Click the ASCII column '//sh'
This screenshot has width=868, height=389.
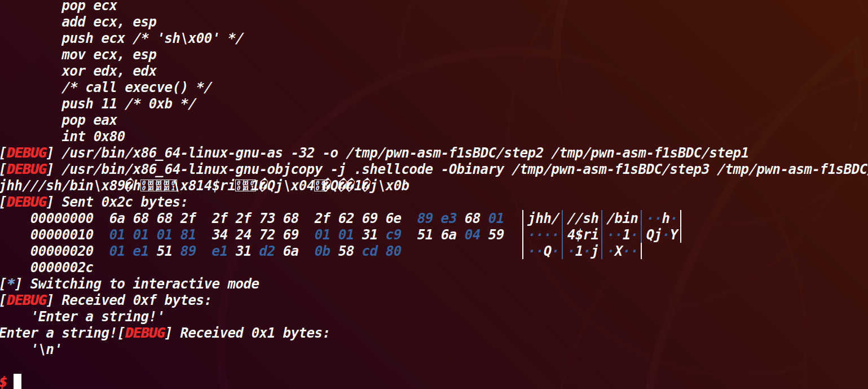click(583, 218)
